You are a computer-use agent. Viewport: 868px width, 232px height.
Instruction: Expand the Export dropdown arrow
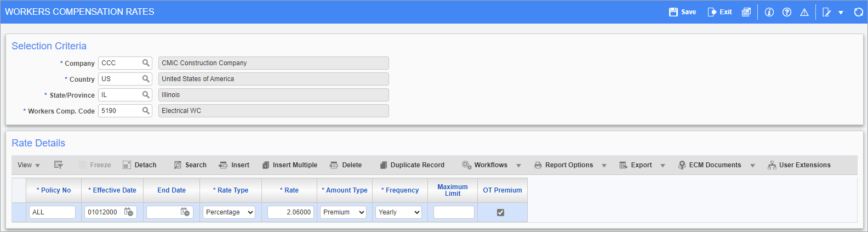(663, 166)
